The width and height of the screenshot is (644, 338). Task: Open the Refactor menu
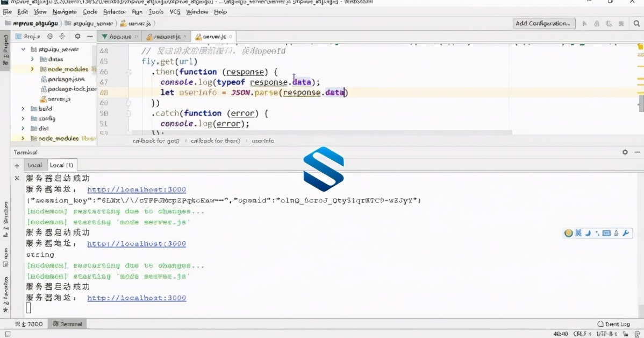[x=115, y=11]
